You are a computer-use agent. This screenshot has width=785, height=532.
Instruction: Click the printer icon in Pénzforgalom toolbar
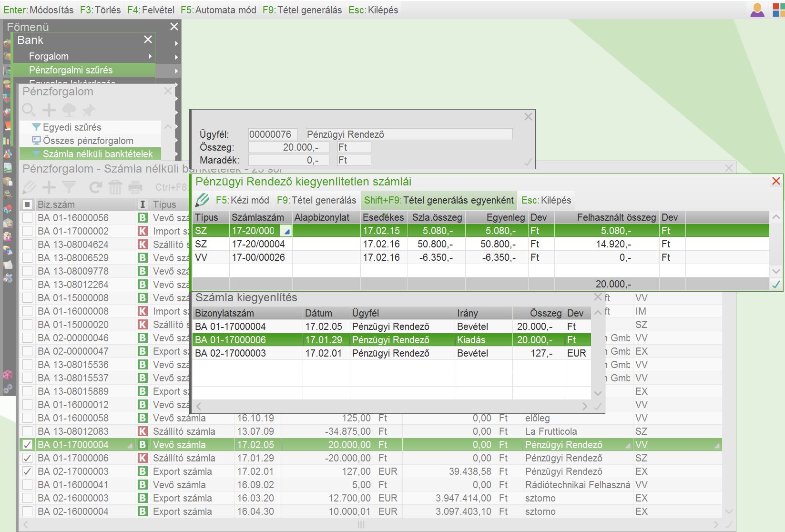coord(135,187)
